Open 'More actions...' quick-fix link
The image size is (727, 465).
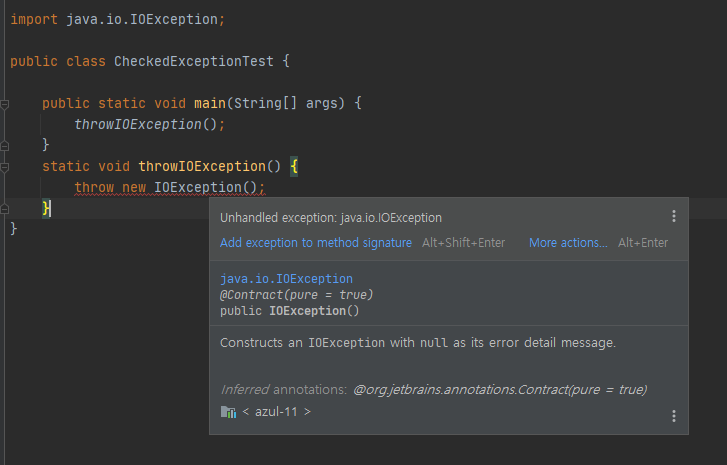pyautogui.click(x=568, y=242)
